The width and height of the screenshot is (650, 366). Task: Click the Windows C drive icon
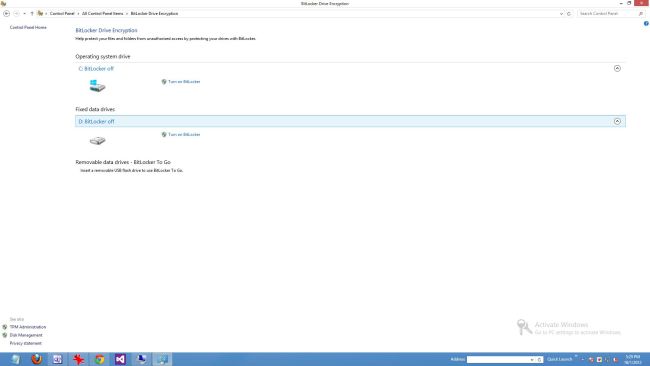pyautogui.click(x=97, y=86)
